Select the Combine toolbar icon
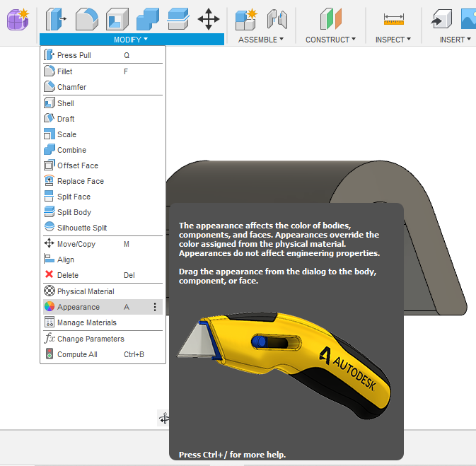 (148, 19)
